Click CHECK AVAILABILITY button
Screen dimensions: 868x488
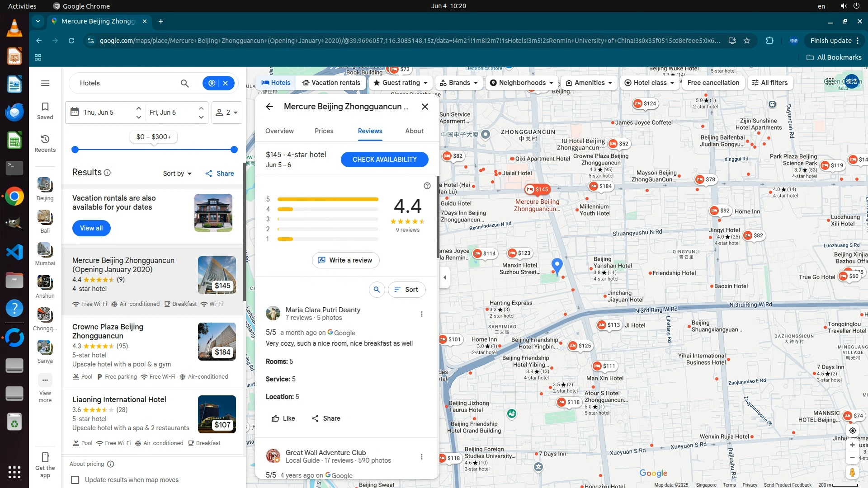(384, 160)
